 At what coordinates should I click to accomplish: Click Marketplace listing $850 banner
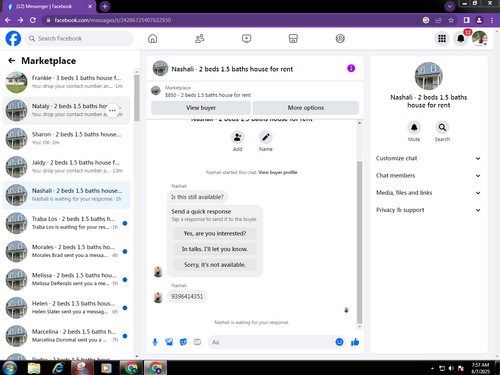(255, 91)
